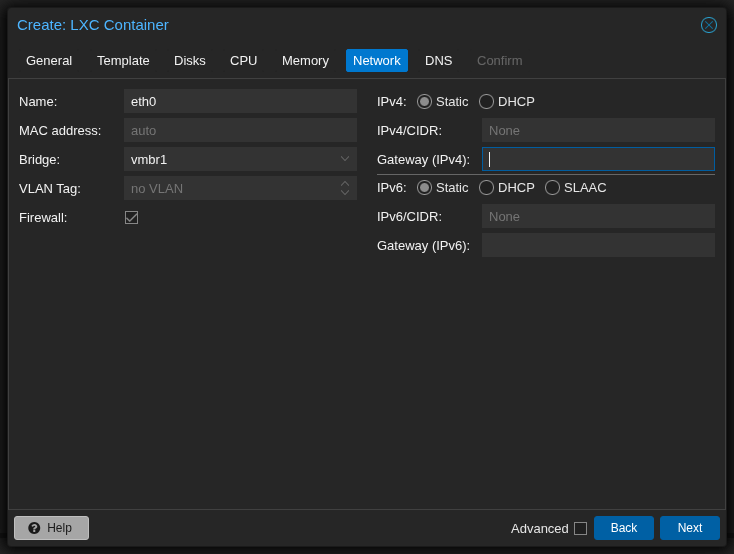Adjust the VLAN Tag spinner arrows
The image size is (734, 554).
345,188
